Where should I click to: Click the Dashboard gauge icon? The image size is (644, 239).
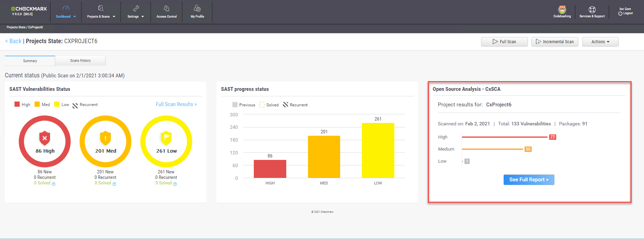pyautogui.click(x=66, y=8)
